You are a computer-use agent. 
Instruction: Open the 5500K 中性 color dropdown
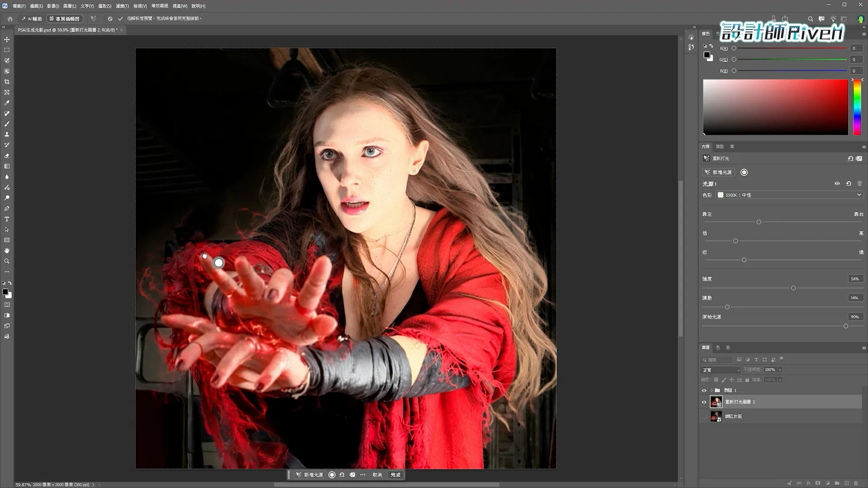[x=789, y=195]
